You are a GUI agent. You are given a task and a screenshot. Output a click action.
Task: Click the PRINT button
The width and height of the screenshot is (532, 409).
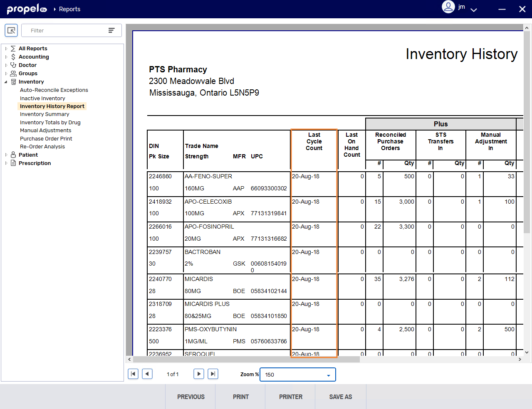[x=240, y=397]
